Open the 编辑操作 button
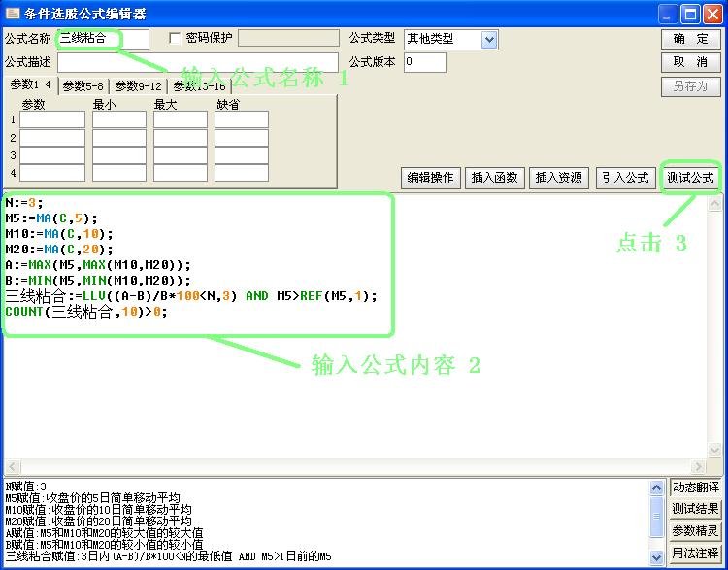 click(x=430, y=178)
